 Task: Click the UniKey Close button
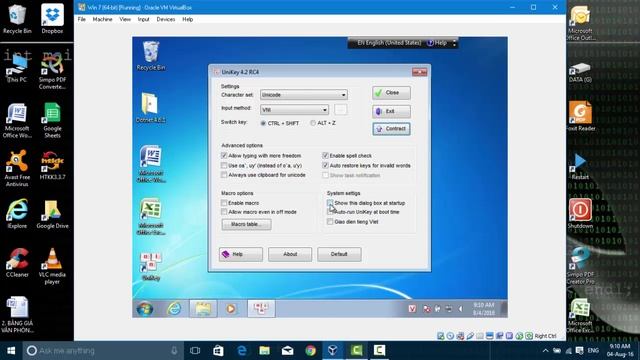click(391, 93)
